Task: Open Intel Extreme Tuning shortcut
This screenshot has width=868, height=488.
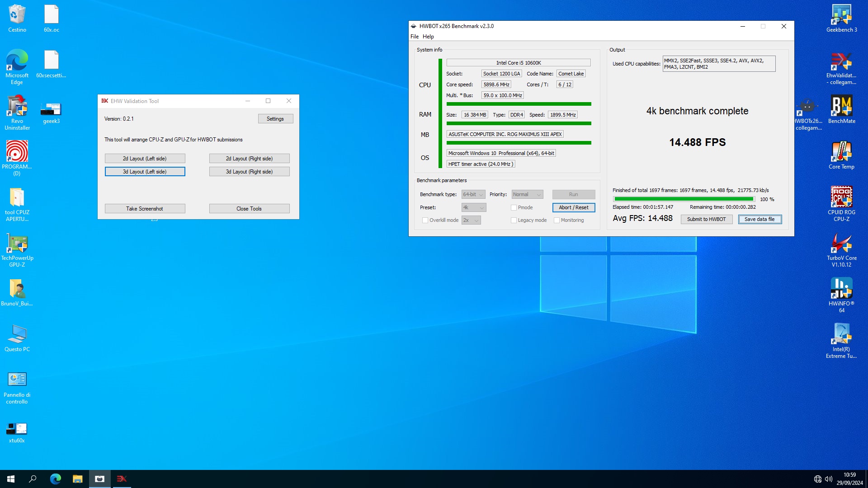Action: (x=842, y=341)
